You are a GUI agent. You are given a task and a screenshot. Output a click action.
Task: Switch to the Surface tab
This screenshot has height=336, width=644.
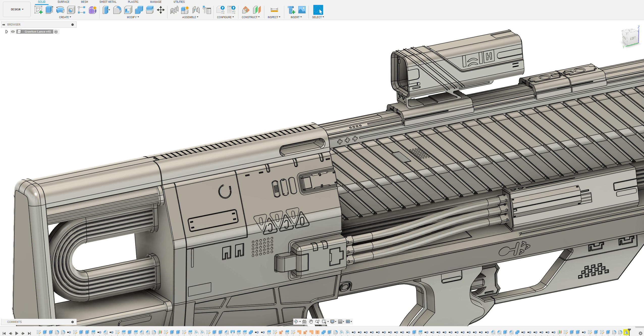tap(63, 2)
